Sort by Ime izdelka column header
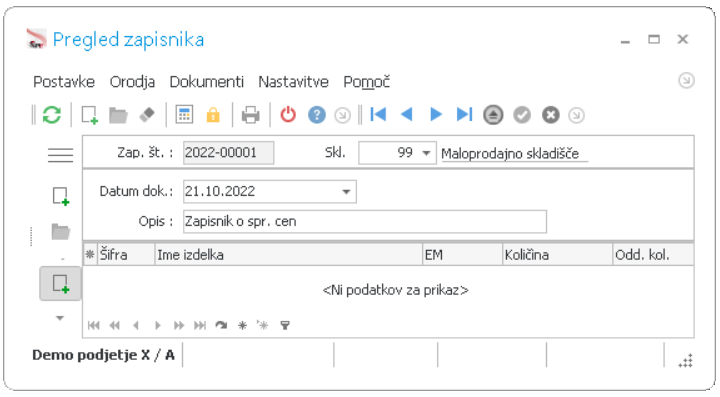This screenshot has height=397, width=720. tap(288, 255)
